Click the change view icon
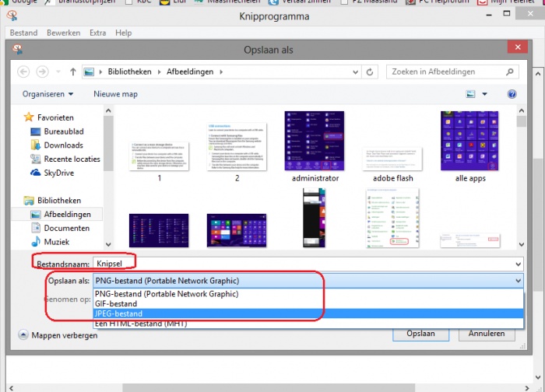Viewport: 545px width, 392px height. coord(471,94)
